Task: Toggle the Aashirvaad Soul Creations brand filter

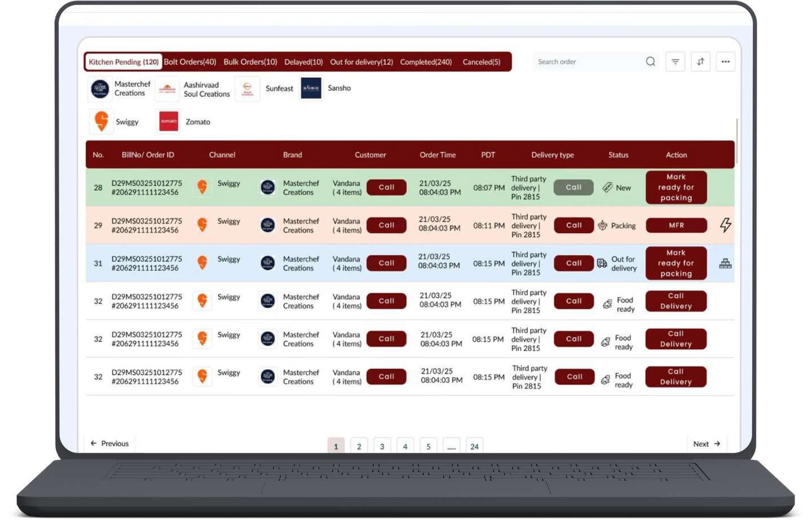Action: tap(167, 89)
